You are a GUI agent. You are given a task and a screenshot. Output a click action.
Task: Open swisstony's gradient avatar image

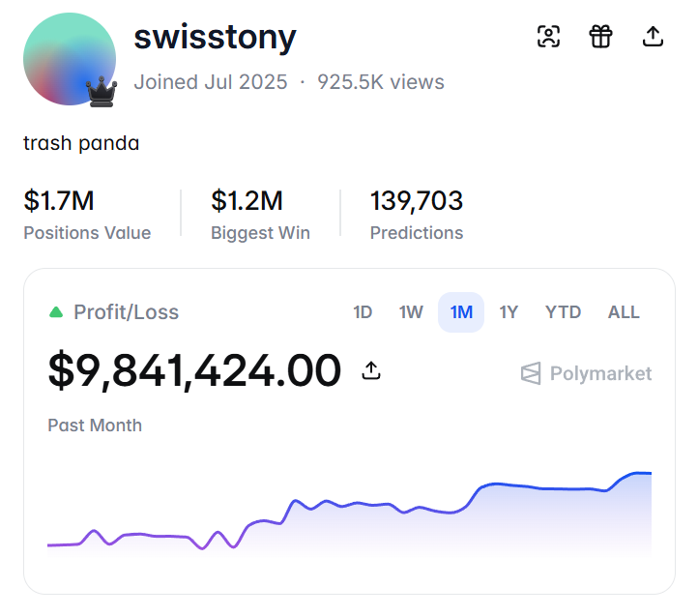coord(70,59)
